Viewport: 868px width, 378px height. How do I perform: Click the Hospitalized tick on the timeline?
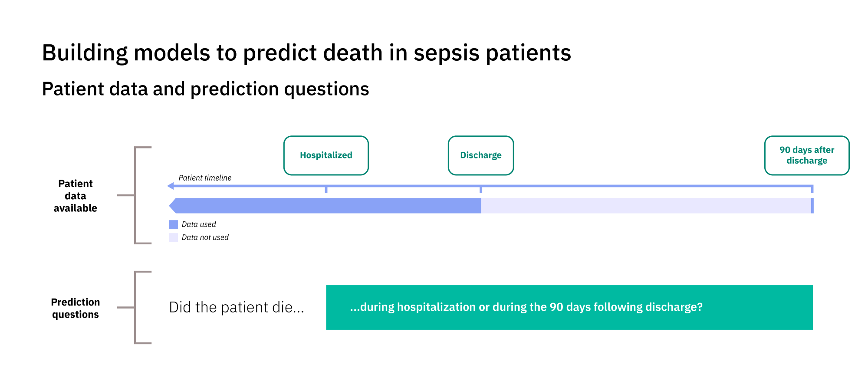pos(326,189)
